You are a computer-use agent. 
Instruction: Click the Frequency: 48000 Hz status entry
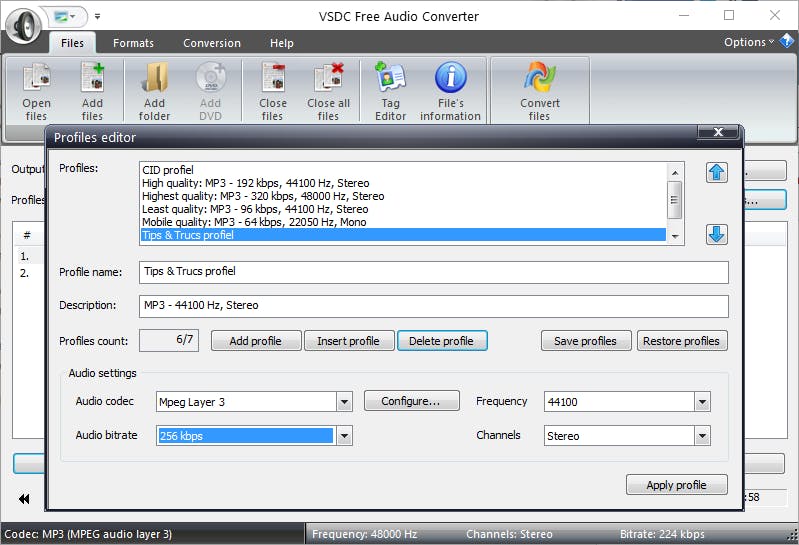pyautogui.click(x=365, y=534)
